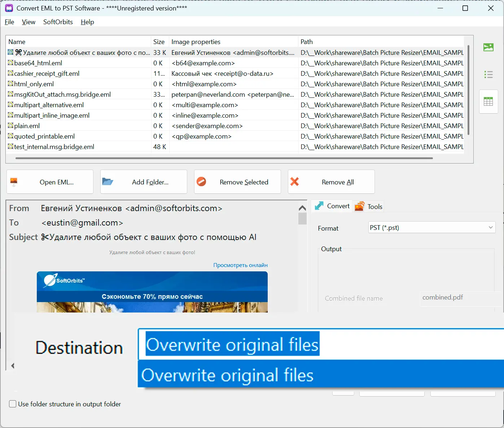The width and height of the screenshot is (504, 428).
Task: Switch to the Convert tab
Action: tap(332, 206)
